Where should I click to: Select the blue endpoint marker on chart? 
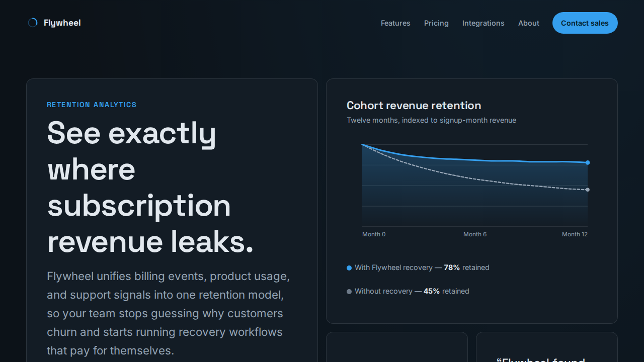588,162
